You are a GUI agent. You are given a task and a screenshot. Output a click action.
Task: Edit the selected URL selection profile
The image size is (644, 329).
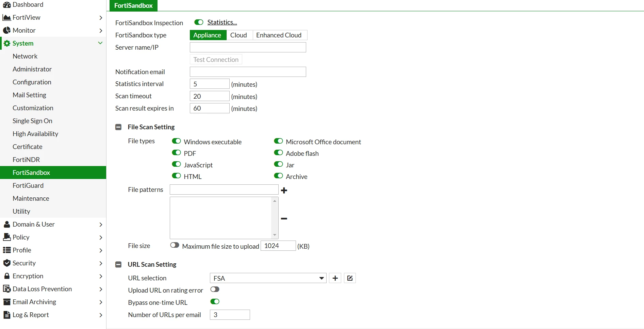click(x=350, y=278)
